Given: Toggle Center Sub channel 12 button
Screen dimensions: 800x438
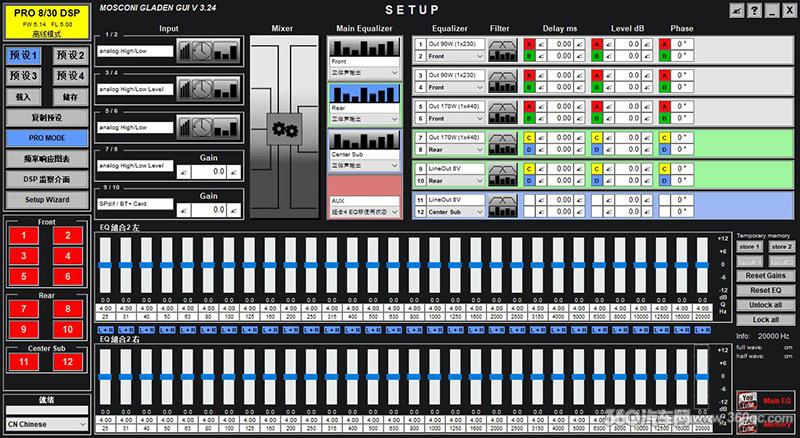Looking at the screenshot, I should (x=68, y=362).
